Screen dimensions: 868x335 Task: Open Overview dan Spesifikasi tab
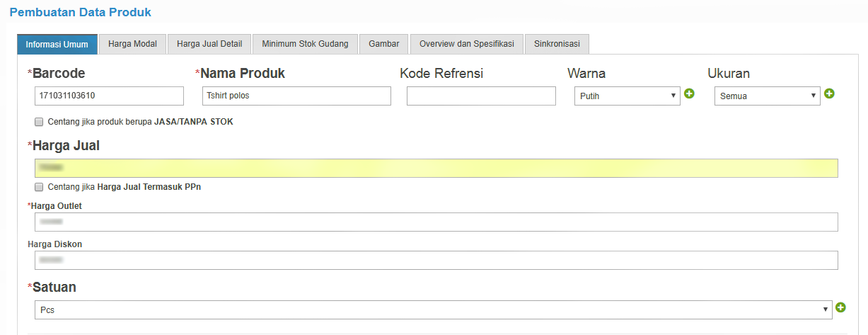click(467, 44)
